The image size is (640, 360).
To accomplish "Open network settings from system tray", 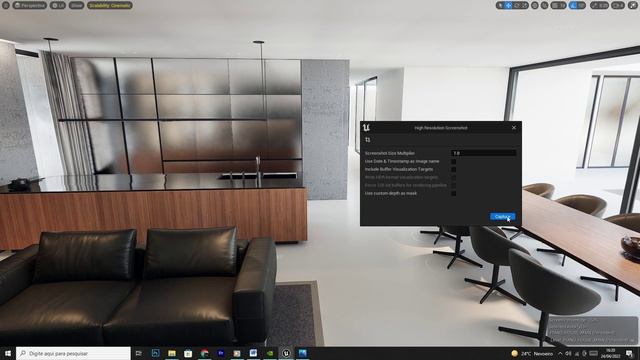I will (576, 353).
